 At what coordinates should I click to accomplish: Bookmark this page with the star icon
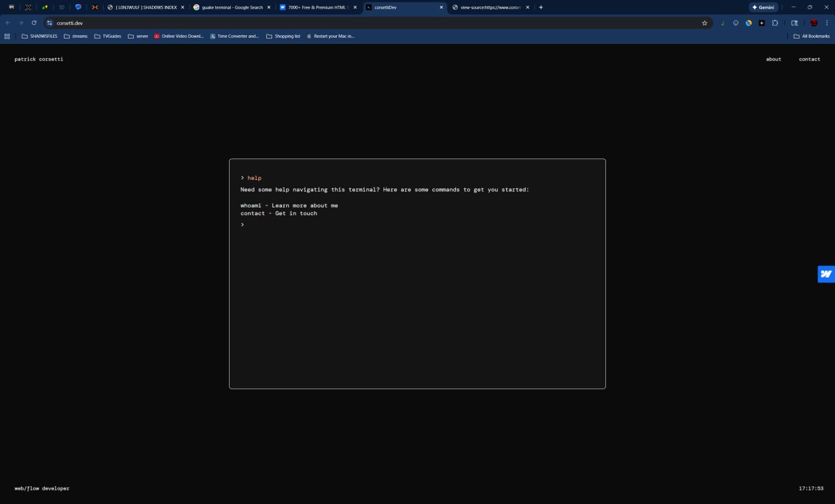[x=705, y=23]
